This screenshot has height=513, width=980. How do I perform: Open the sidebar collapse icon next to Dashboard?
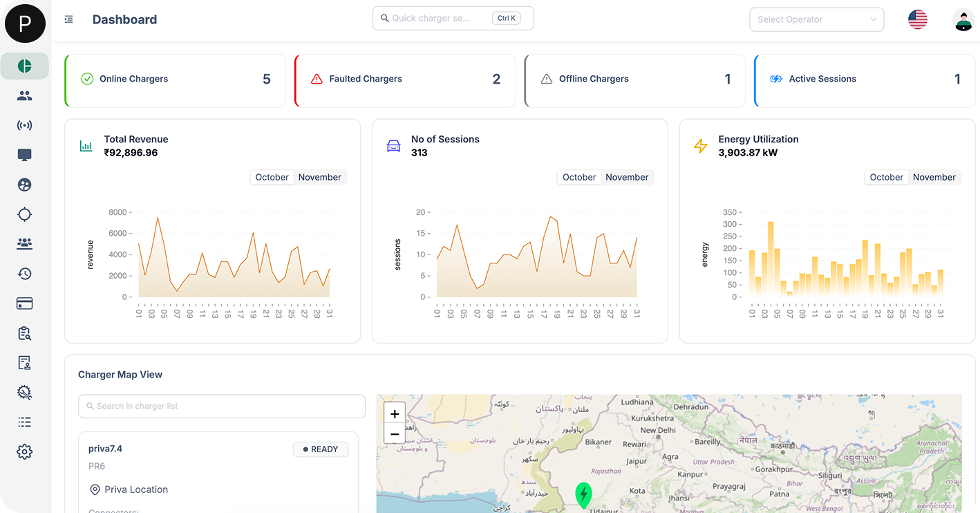[68, 19]
